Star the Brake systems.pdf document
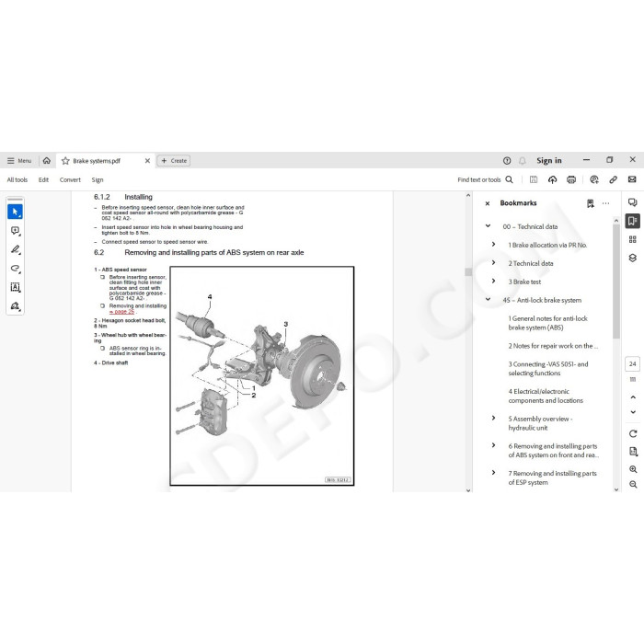The image size is (644, 644). click(65, 161)
